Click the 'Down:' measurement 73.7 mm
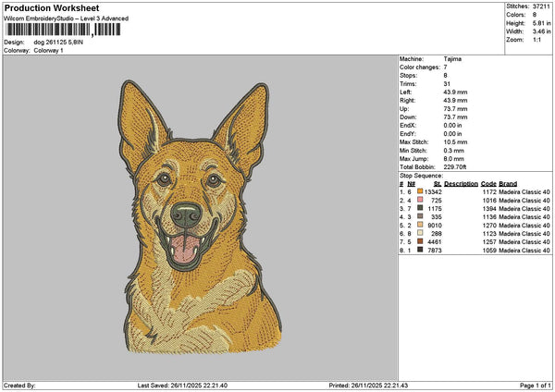 tap(455, 117)
